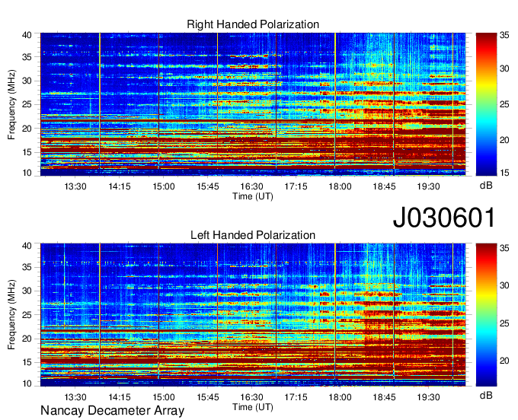Click the 35 dB label on Right Handed color bar
Screen dimensions: 518x420
504,35
